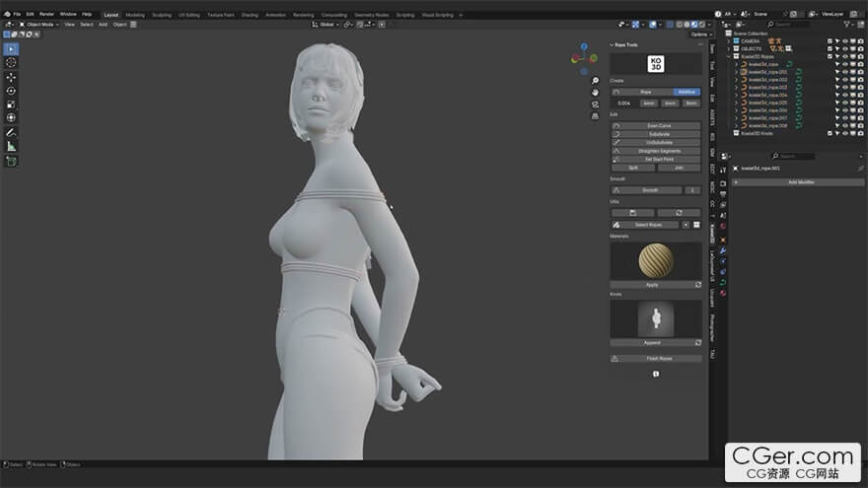Screen dimensions: 868x488
Task: Click the rope thickness value field 0.004
Action: tap(623, 103)
